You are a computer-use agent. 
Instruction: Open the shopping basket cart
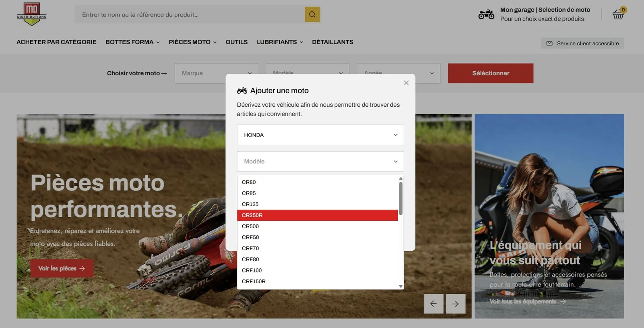618,15
